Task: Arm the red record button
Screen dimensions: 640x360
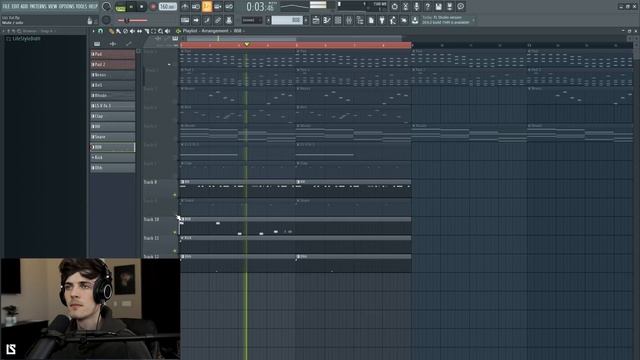Action: tap(153, 7)
